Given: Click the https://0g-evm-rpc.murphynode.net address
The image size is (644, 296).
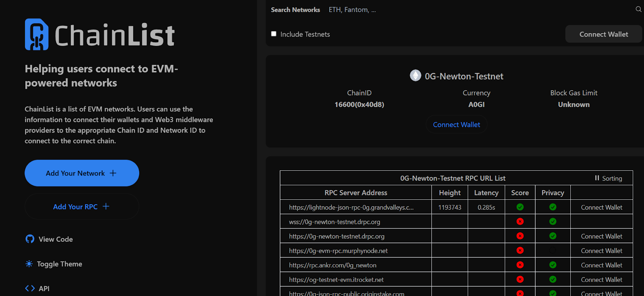Looking at the screenshot, I should click(x=338, y=251).
